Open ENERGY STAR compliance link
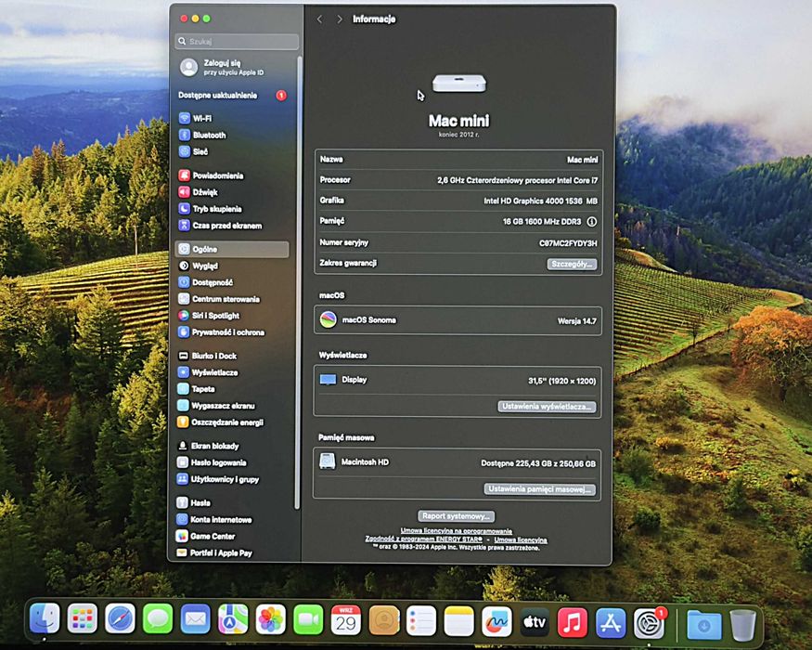812x650 pixels. coord(423,539)
